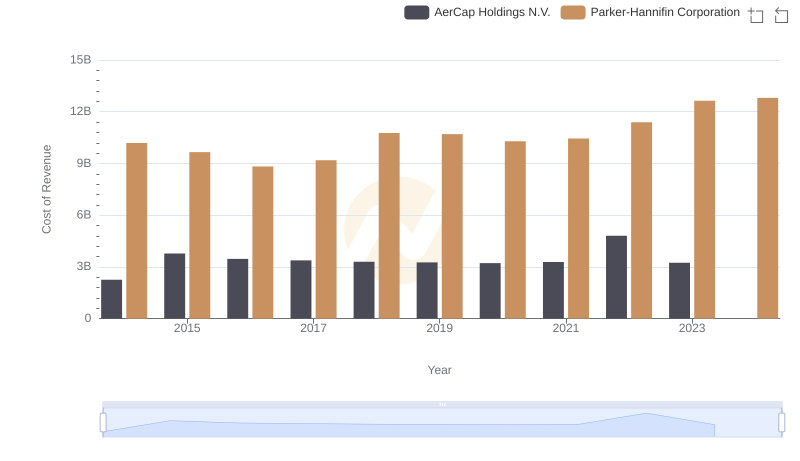Viewport: 800px width, 461px height.
Task: Select the 2017 Parker-Hannifin bar
Action: coord(326,240)
